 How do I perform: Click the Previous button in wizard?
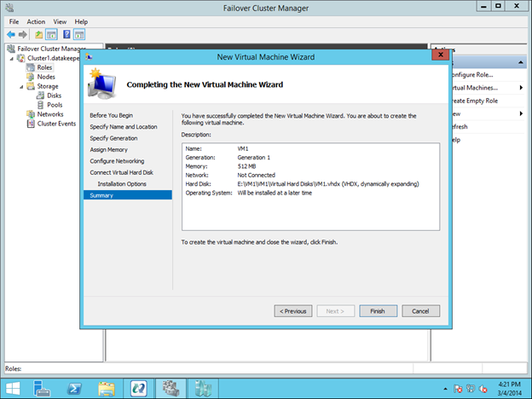[x=292, y=311]
